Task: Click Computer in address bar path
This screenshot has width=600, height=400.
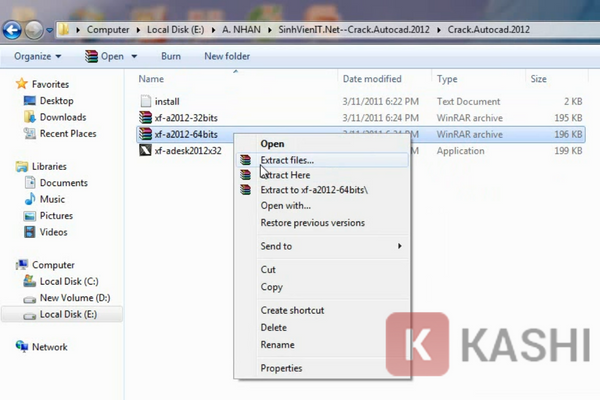Action: click(x=108, y=29)
